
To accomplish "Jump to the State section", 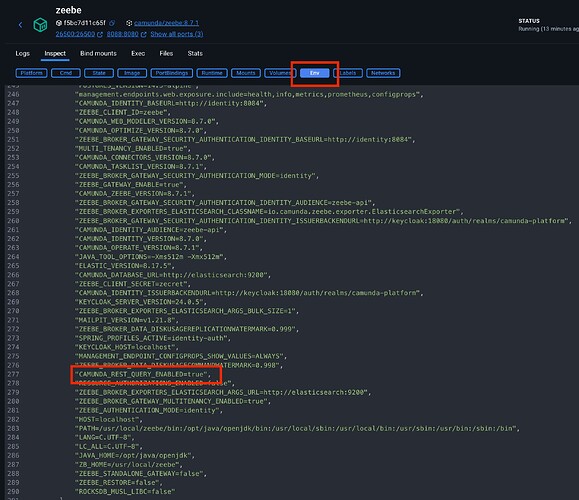I will (x=99, y=73).
